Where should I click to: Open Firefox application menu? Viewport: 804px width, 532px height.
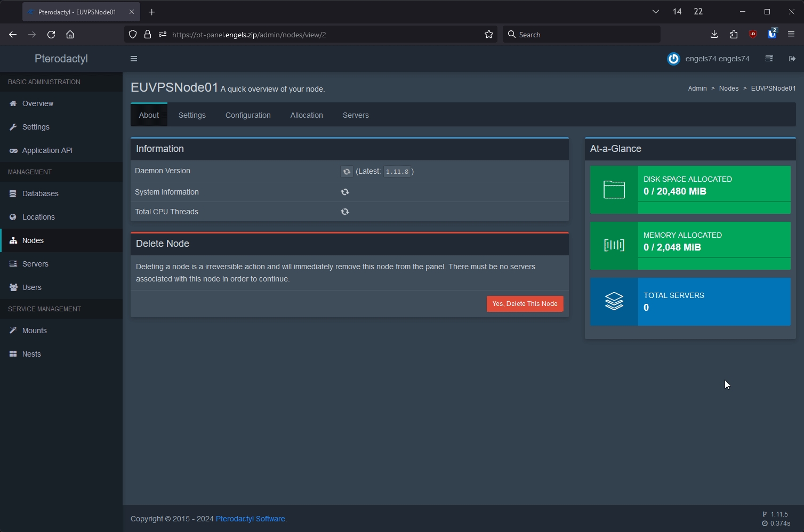(791, 35)
